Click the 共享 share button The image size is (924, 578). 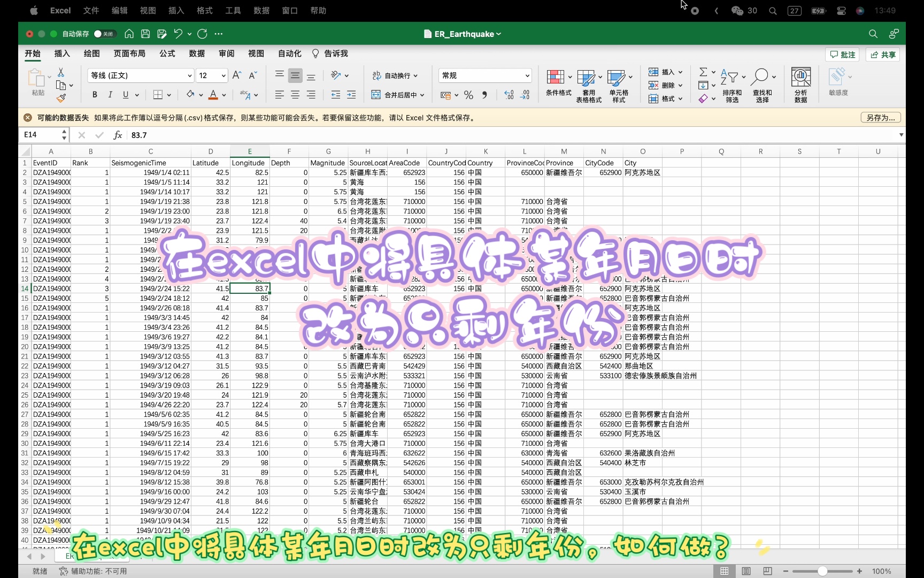coord(883,55)
